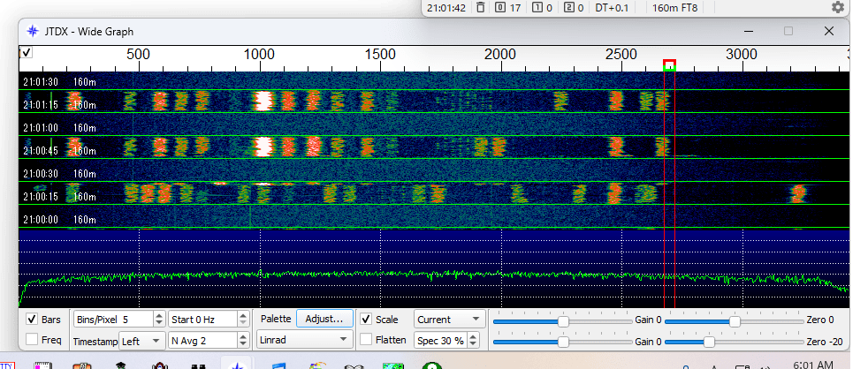Click the upper Gain 0 slider handle
Image resolution: width=868 pixels, height=369 pixels.
[x=564, y=322]
